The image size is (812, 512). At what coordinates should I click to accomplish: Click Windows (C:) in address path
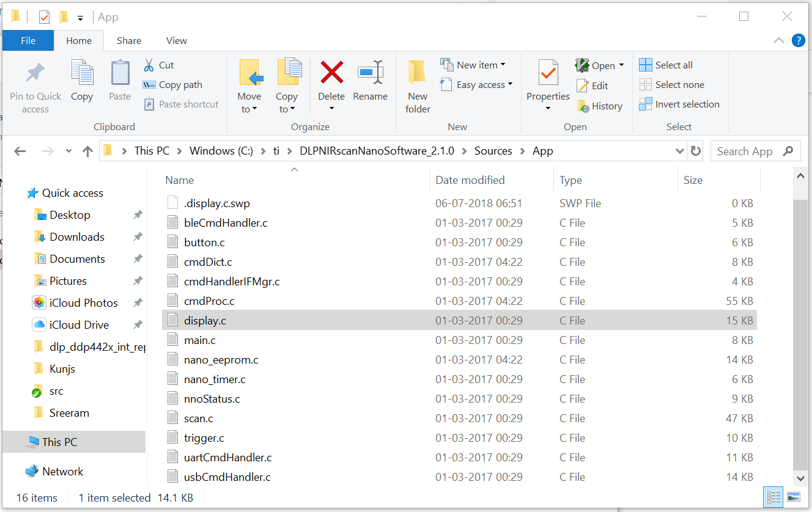click(221, 151)
